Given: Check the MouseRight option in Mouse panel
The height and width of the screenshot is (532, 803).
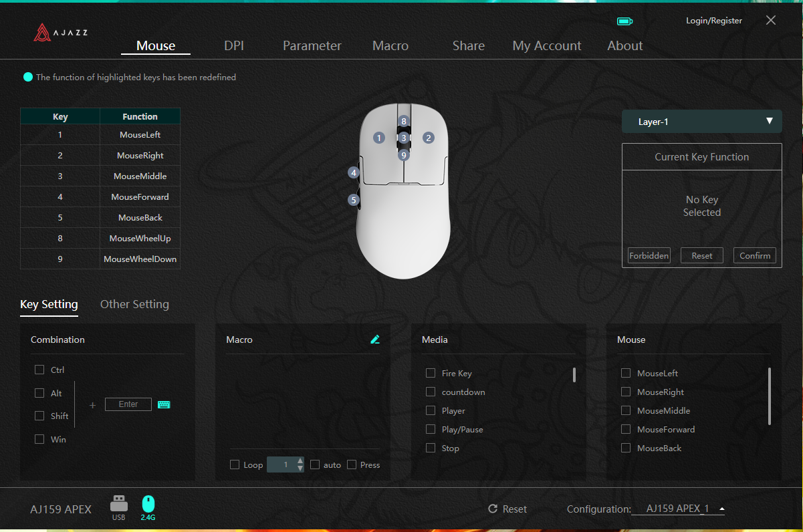Looking at the screenshot, I should 626,392.
